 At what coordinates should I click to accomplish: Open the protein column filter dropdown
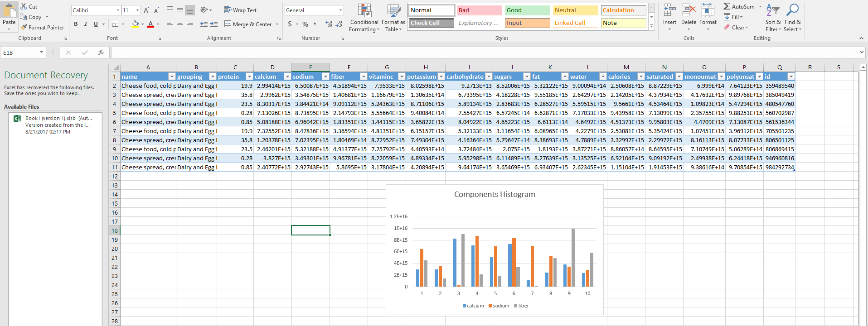tap(249, 77)
